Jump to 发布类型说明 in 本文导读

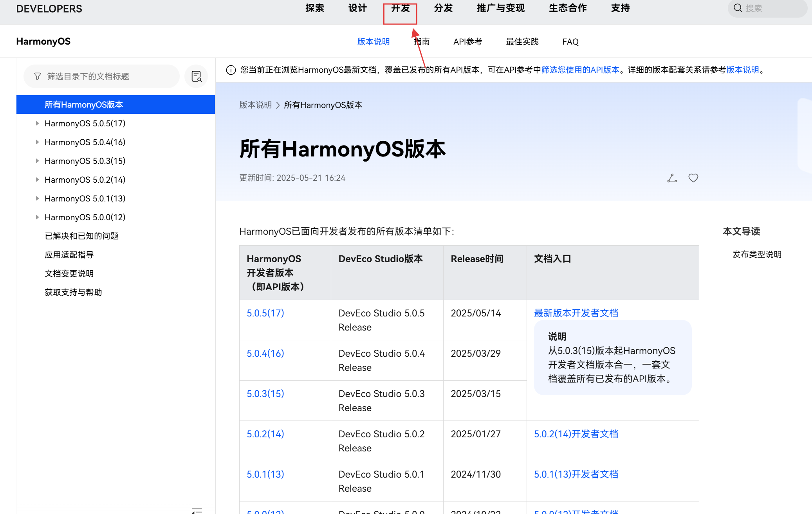tap(757, 254)
